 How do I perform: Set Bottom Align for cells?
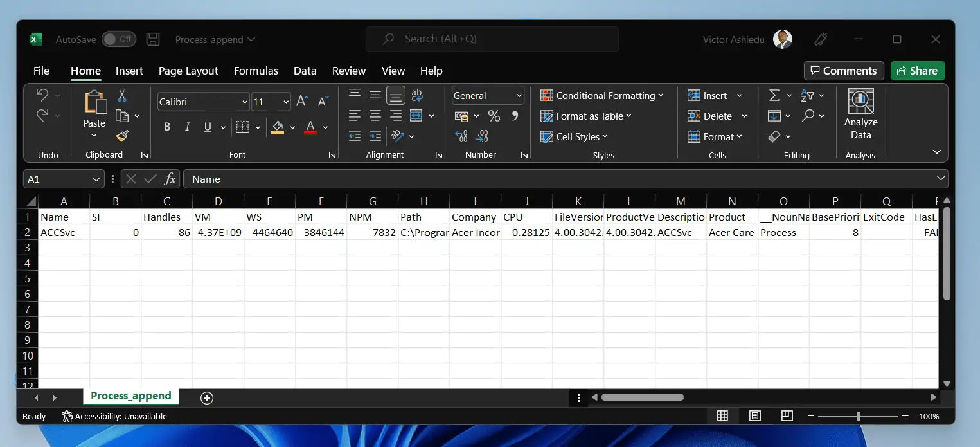(396, 96)
